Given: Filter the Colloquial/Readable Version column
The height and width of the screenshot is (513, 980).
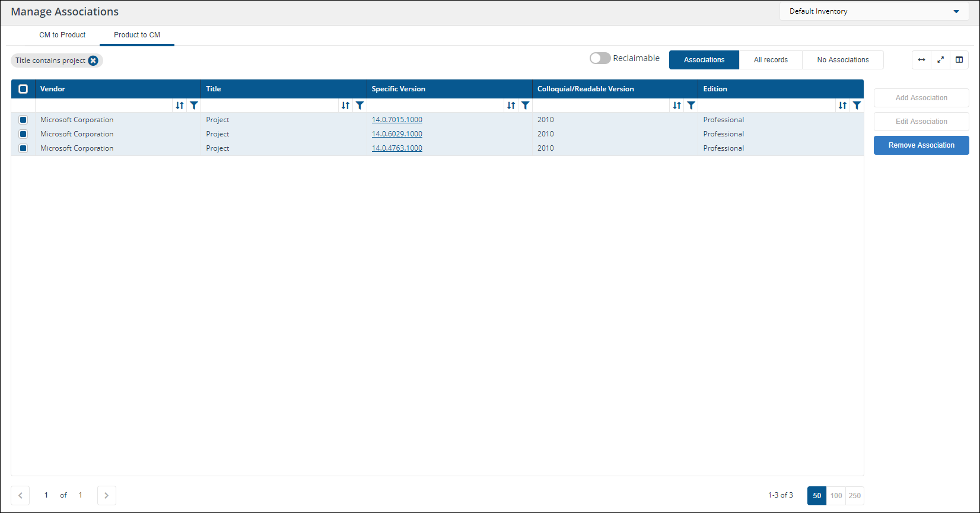Looking at the screenshot, I should tap(691, 106).
